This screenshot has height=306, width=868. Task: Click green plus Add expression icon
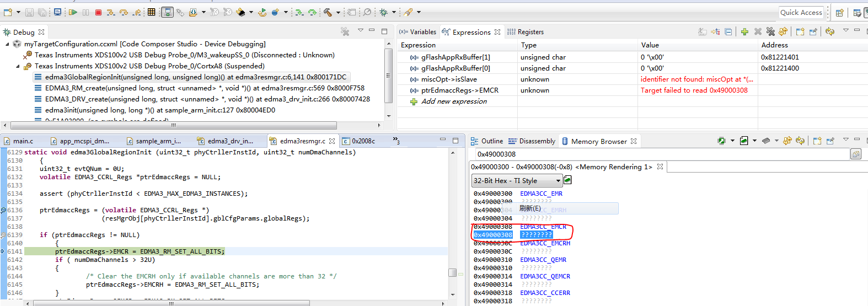point(744,32)
